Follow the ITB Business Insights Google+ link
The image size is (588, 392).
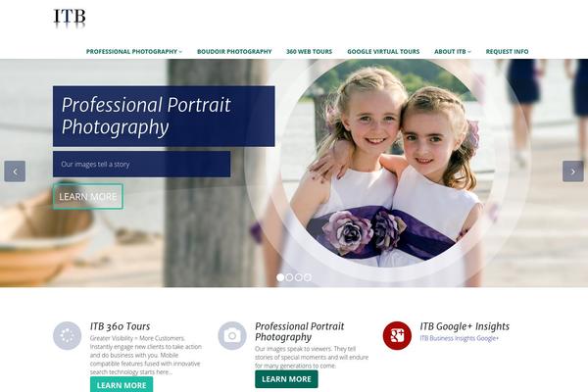point(460,338)
